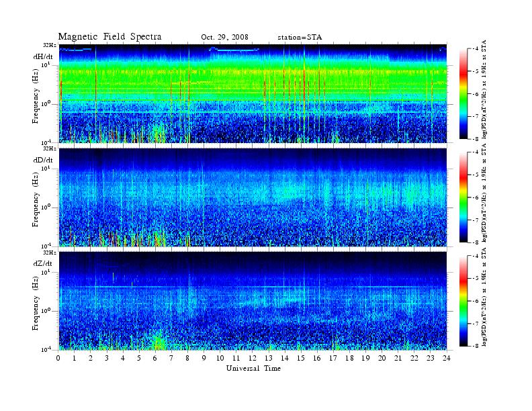Click hour tick "16" on the time axis
Screen dimensions: 532x411
pos(317,358)
